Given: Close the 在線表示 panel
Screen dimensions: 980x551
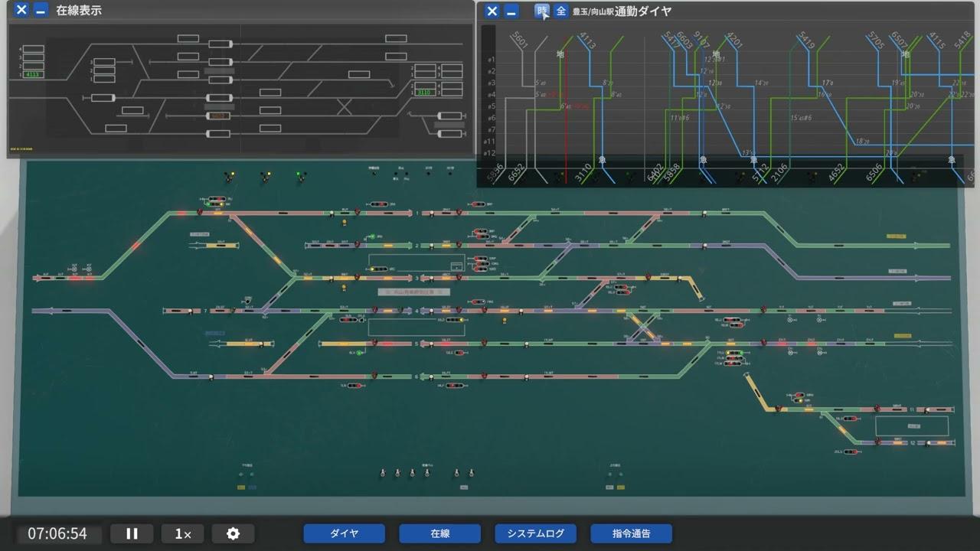Looking at the screenshot, I should tap(21, 11).
